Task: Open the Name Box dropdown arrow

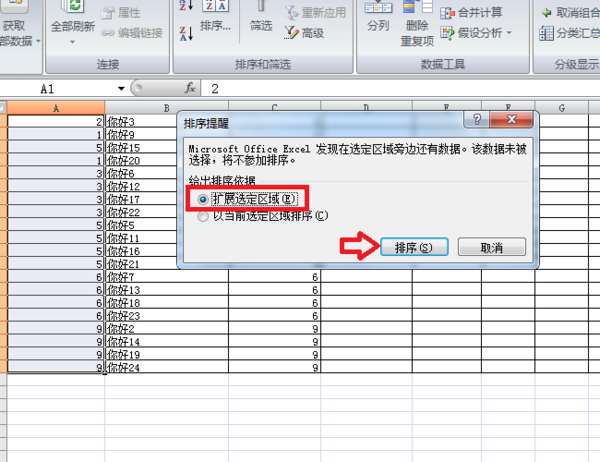Action: click(x=121, y=89)
